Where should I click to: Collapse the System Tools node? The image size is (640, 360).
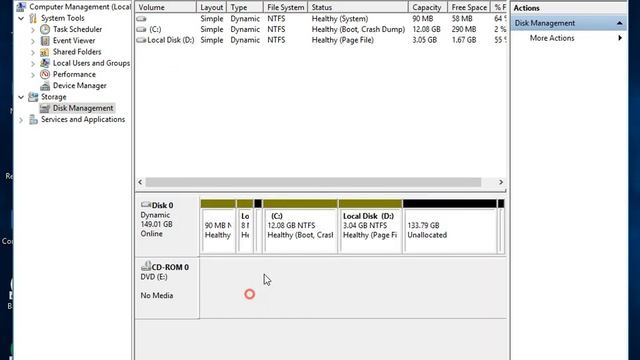[21, 18]
